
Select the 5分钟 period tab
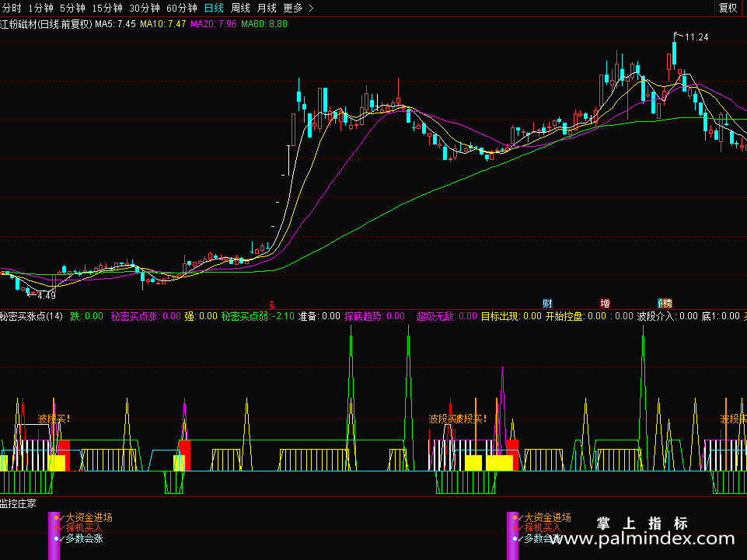pos(72,8)
